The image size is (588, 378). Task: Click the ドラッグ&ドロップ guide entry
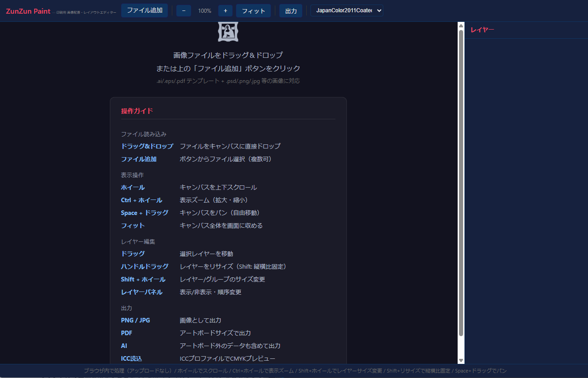coord(147,146)
